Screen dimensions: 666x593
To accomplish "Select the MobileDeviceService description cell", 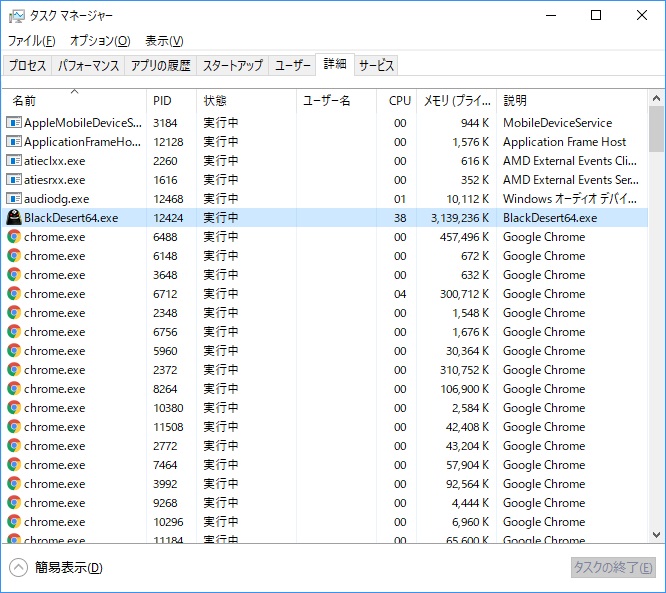I will pos(557,123).
